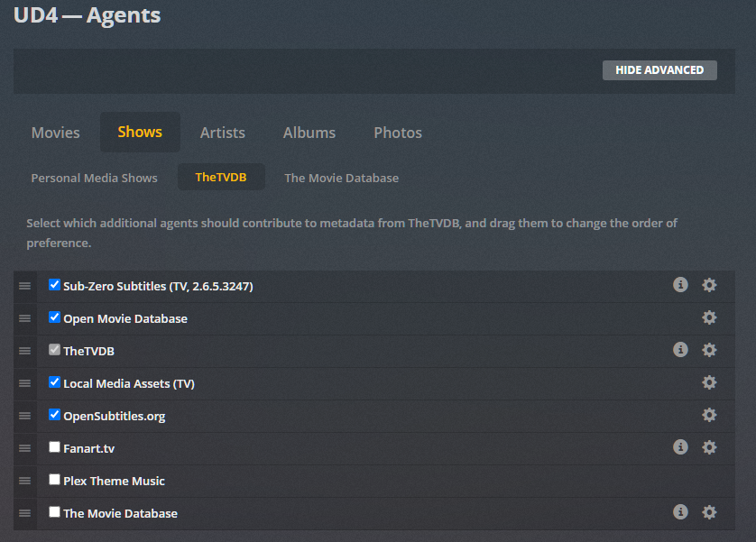This screenshot has height=542, width=756.
Task: Select Personal Media Shows agent tab
Action: (x=94, y=178)
